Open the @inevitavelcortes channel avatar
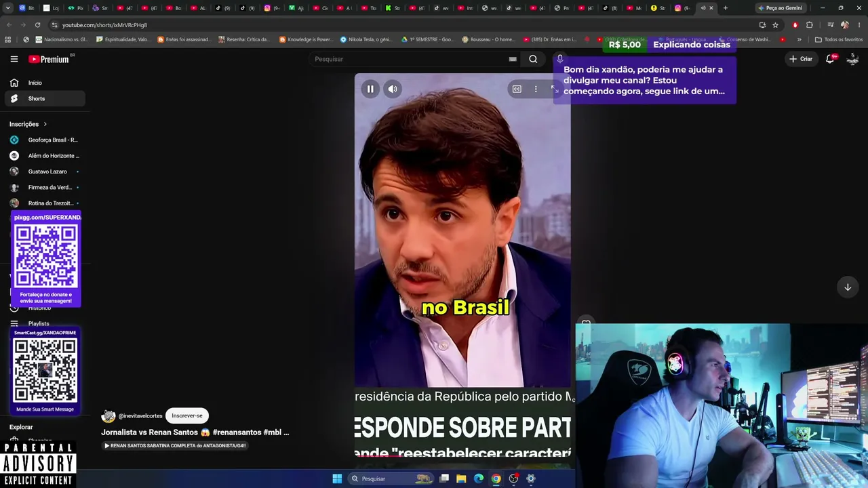This screenshot has height=488, width=868. [x=108, y=415]
